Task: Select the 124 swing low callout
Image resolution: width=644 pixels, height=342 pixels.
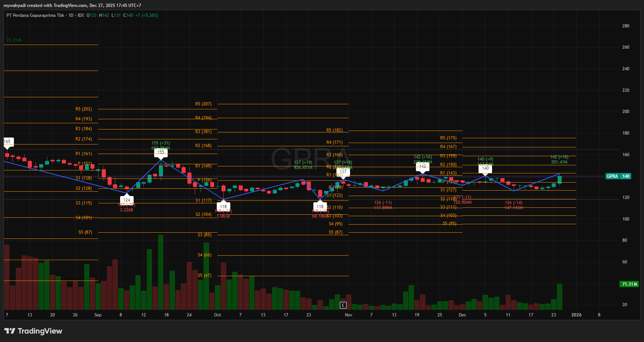Action: (127, 200)
